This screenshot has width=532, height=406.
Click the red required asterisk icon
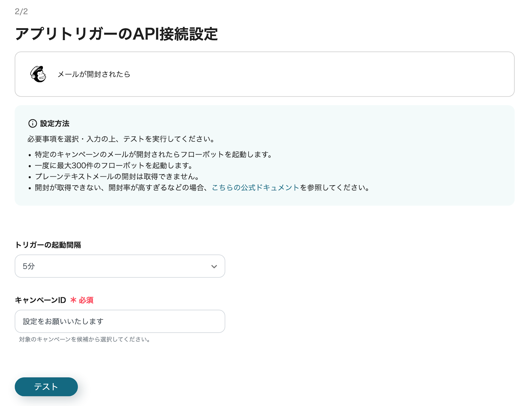coord(73,300)
